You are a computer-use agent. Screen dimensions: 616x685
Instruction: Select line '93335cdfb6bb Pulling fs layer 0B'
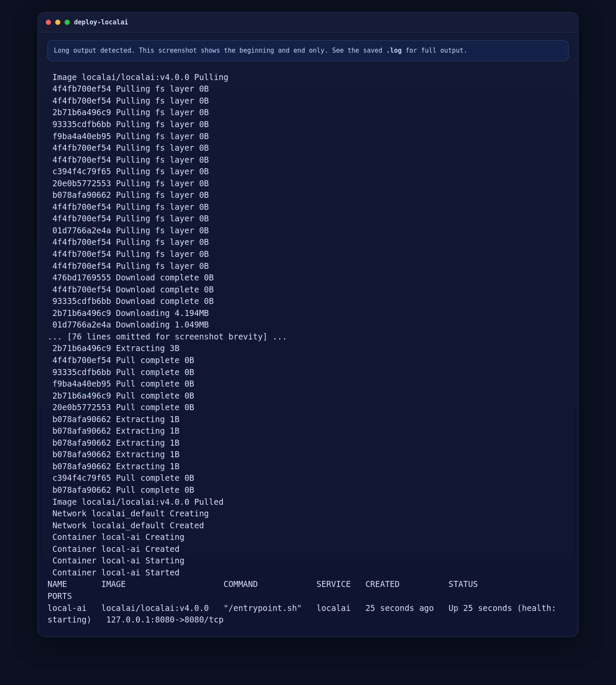tap(130, 125)
